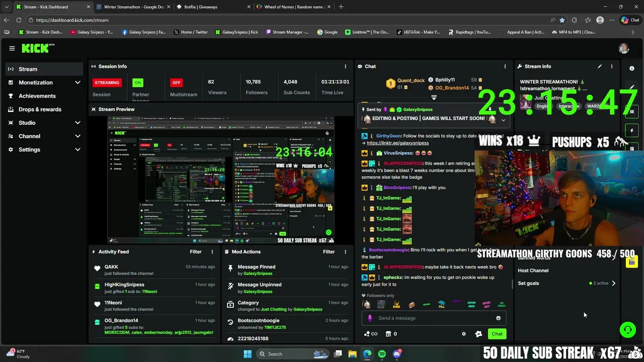Expand the pinned message chevron
Viewport: 644px width, 362px height.
pos(503,120)
